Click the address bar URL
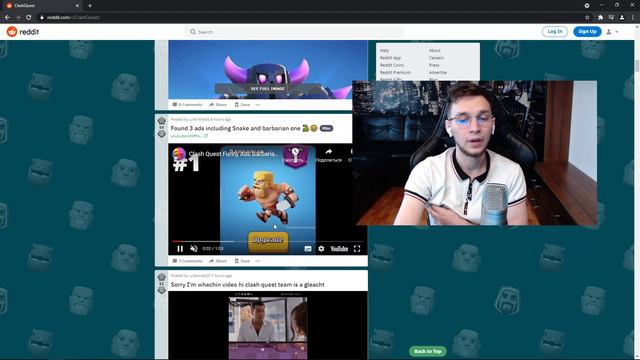 [73, 18]
